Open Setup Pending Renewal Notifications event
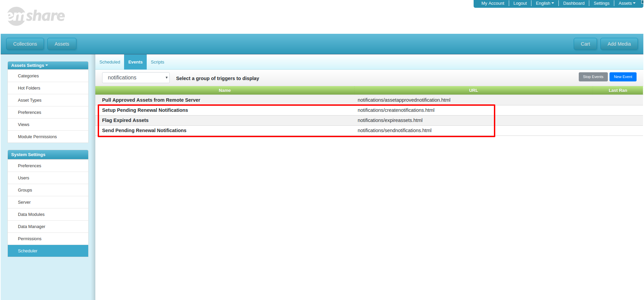Viewport: 644px width, 300px height. pyautogui.click(x=145, y=110)
